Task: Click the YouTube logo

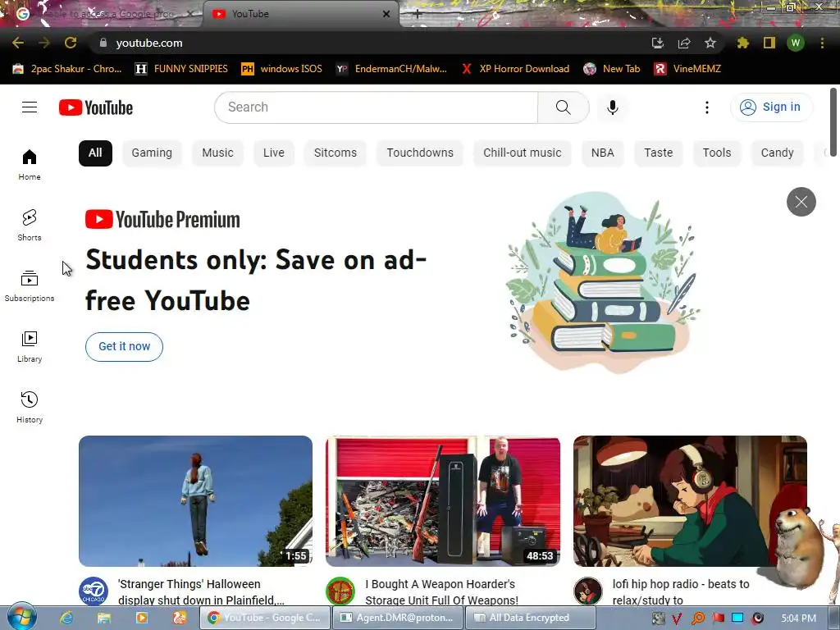Action: coord(96,107)
